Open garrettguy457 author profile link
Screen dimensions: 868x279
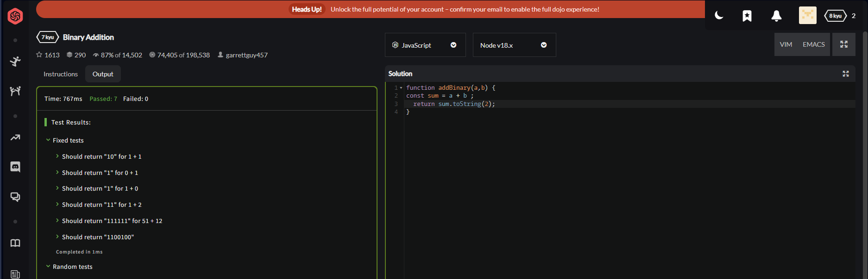(x=246, y=55)
